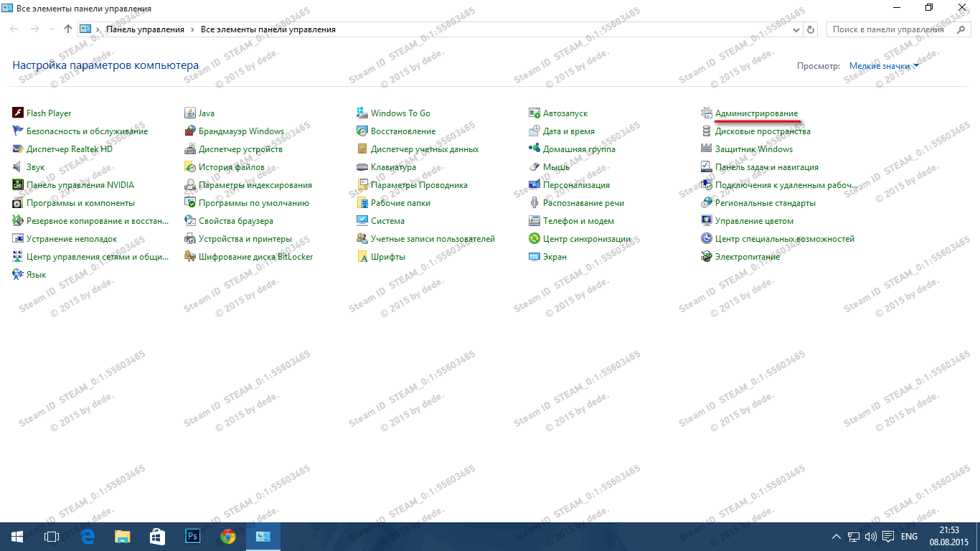Launch Google Chrome from the taskbar
This screenshot has width=980, height=551.
coord(228,537)
